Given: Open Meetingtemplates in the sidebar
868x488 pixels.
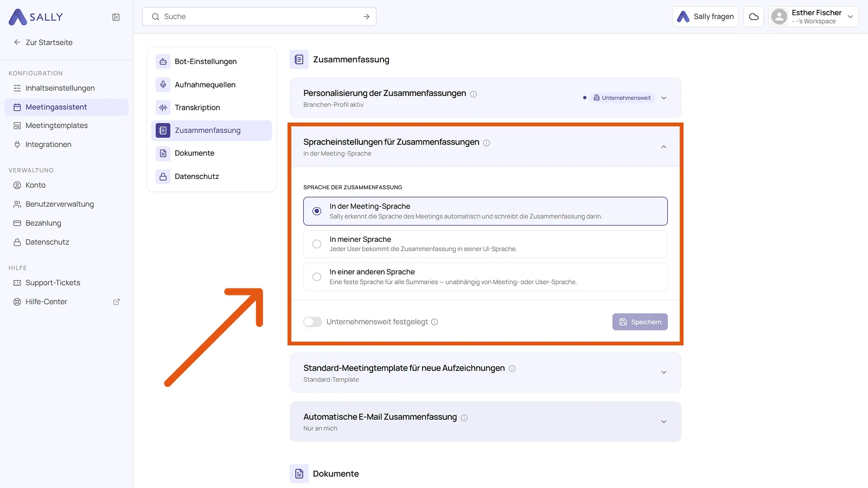Looking at the screenshot, I should [x=66, y=126].
